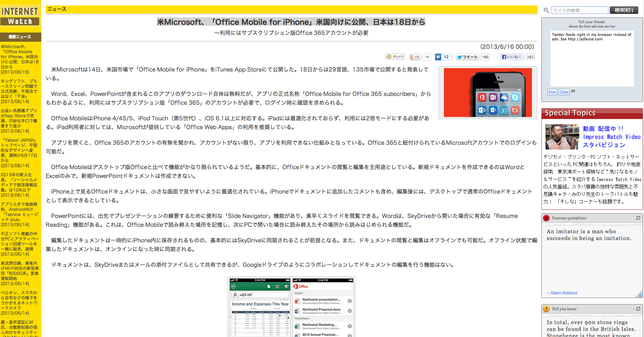
Task: Click the Google +1 icon
Action: pyautogui.click(x=414, y=57)
